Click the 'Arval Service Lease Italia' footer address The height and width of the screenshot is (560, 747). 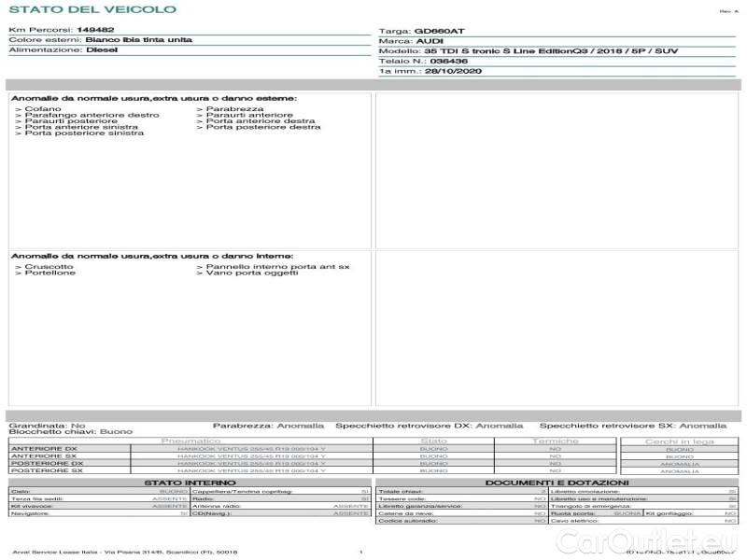(124, 552)
